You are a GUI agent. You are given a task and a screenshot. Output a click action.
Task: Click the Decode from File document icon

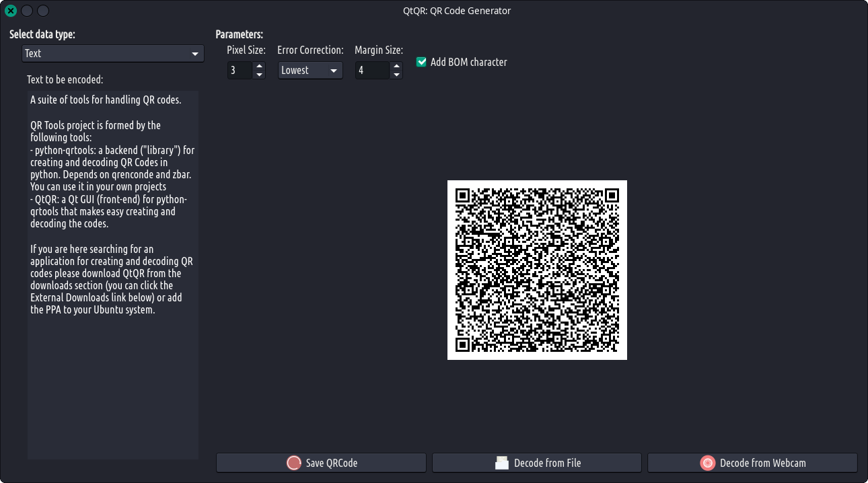(x=502, y=463)
